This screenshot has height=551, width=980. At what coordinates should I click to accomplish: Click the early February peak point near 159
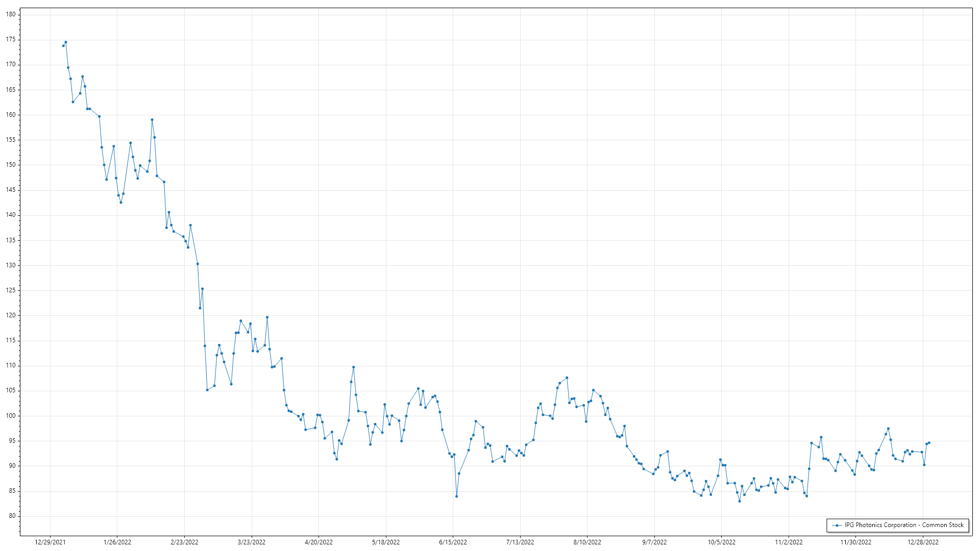pos(152,120)
